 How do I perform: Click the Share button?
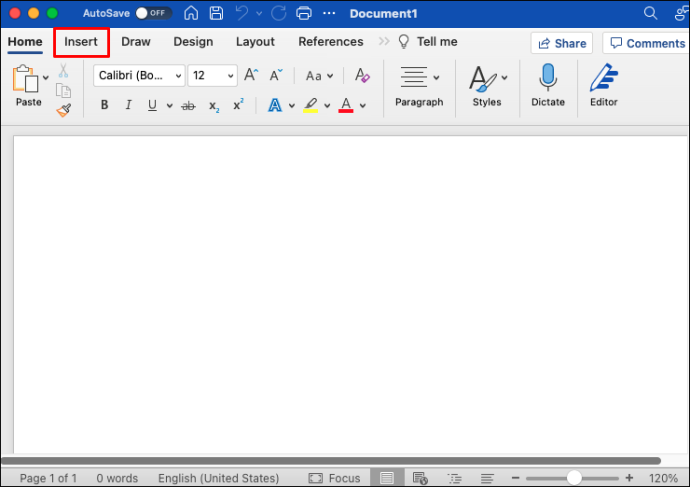tap(562, 43)
